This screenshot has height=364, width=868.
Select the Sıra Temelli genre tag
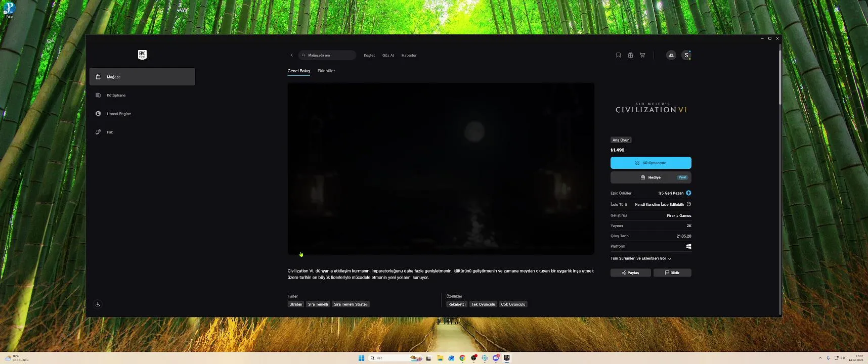tap(318, 304)
